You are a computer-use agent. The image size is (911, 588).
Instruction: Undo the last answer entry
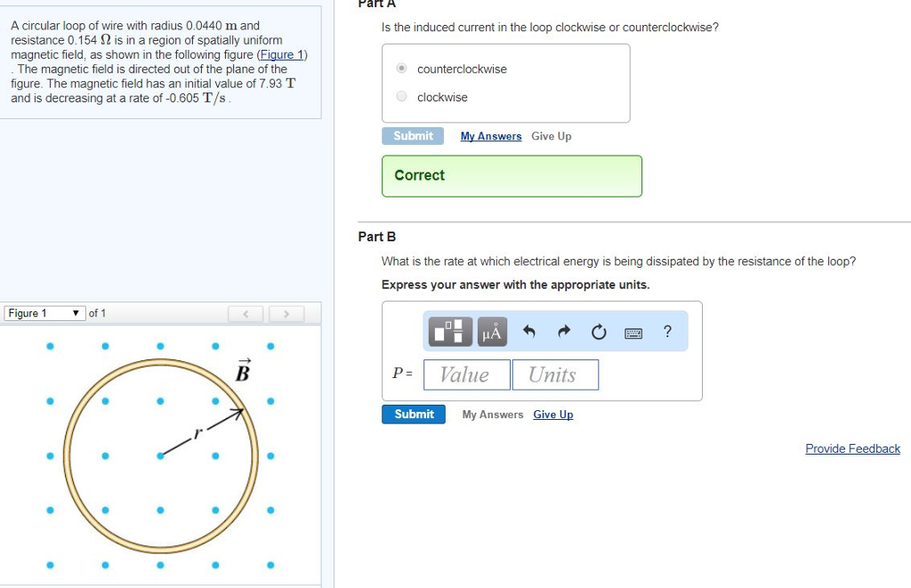click(x=530, y=332)
